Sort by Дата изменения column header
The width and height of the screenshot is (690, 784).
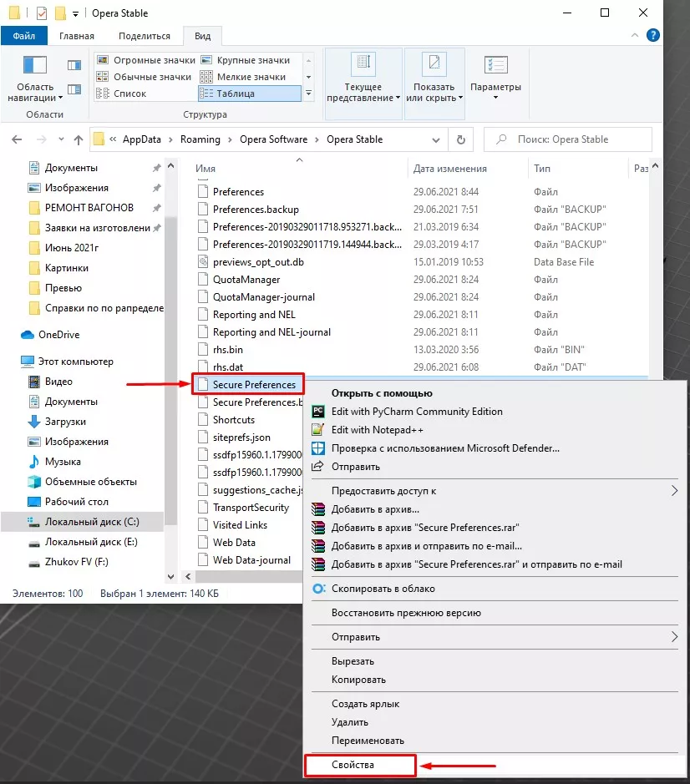tap(449, 169)
